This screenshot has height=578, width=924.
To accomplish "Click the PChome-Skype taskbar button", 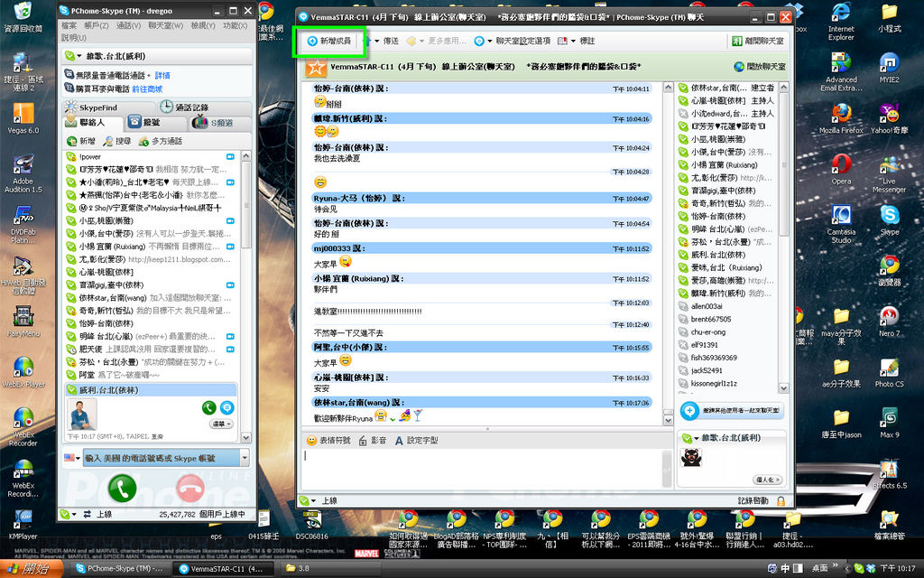I will (120, 569).
